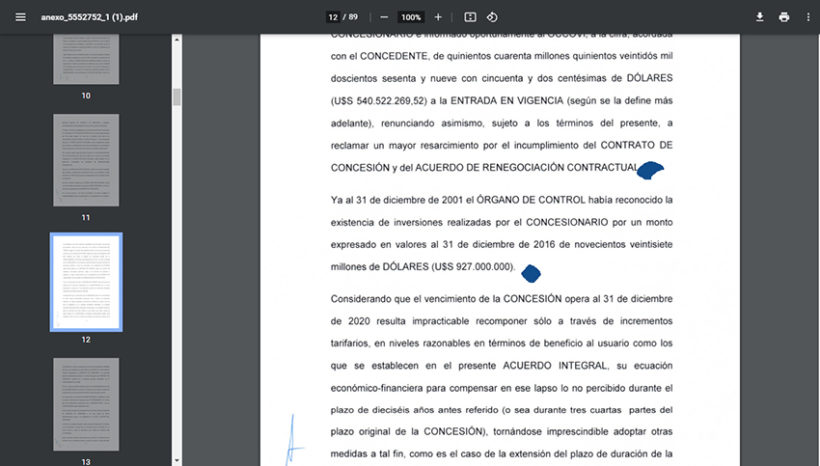This screenshot has width=820, height=466.
Task: Click the page number field showing 12
Action: click(333, 17)
